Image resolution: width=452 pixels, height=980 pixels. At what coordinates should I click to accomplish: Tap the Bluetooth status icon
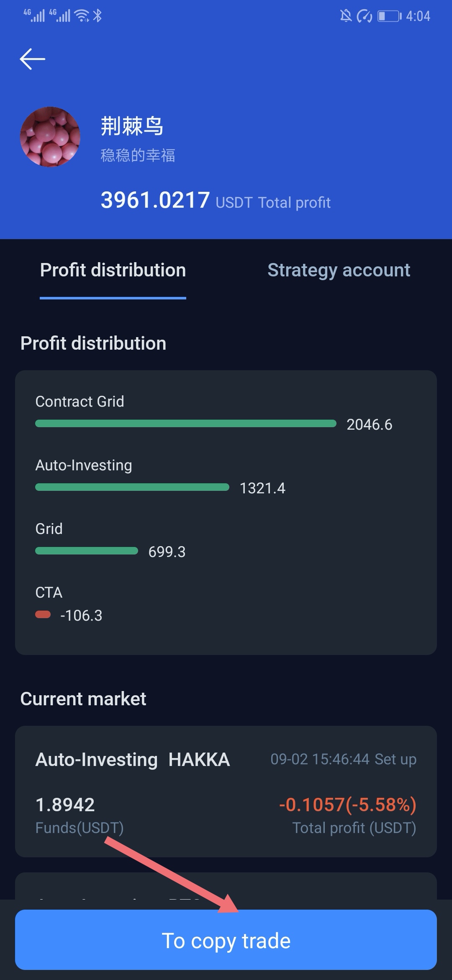pos(98,16)
